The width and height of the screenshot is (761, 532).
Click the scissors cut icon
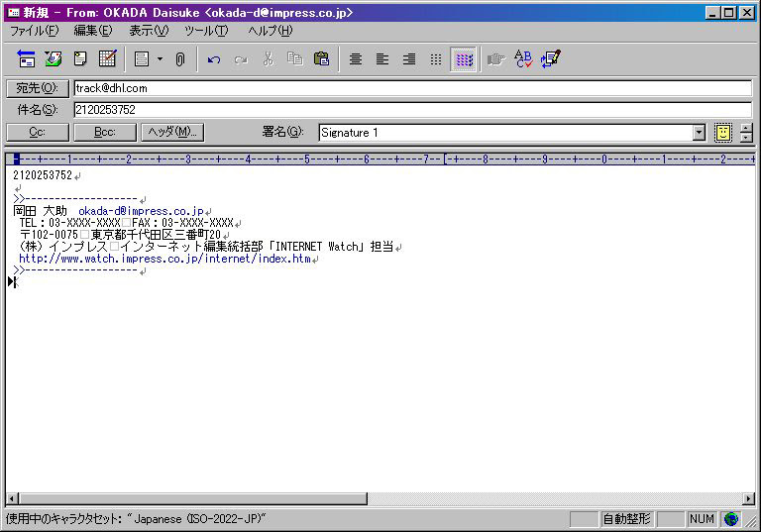tap(268, 59)
